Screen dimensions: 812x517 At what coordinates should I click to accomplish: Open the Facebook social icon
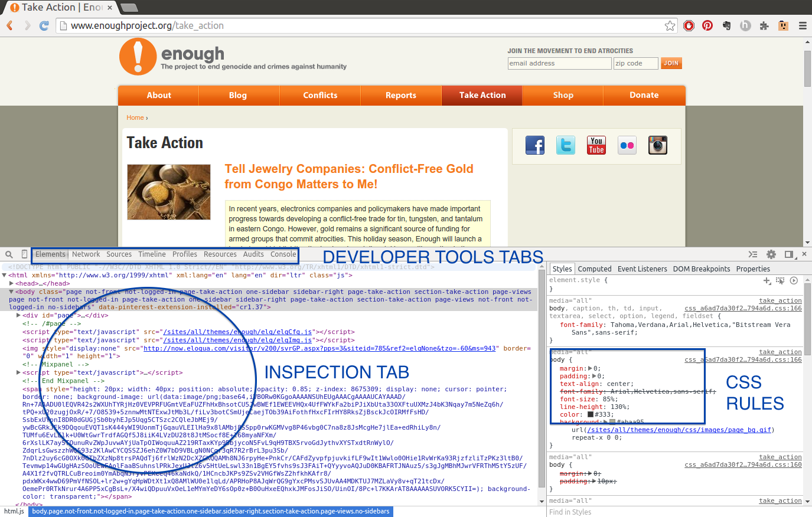(x=535, y=145)
